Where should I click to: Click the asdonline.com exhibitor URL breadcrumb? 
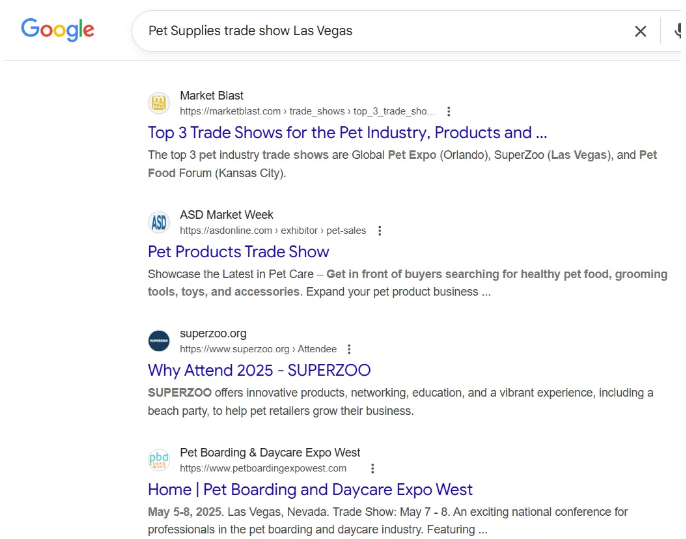point(272,231)
